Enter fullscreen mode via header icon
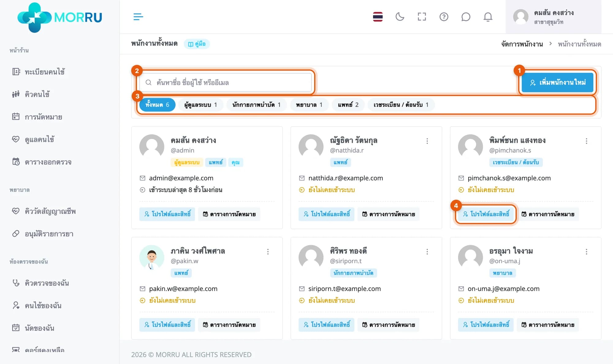Image resolution: width=613 pixels, height=364 pixels. (x=422, y=17)
